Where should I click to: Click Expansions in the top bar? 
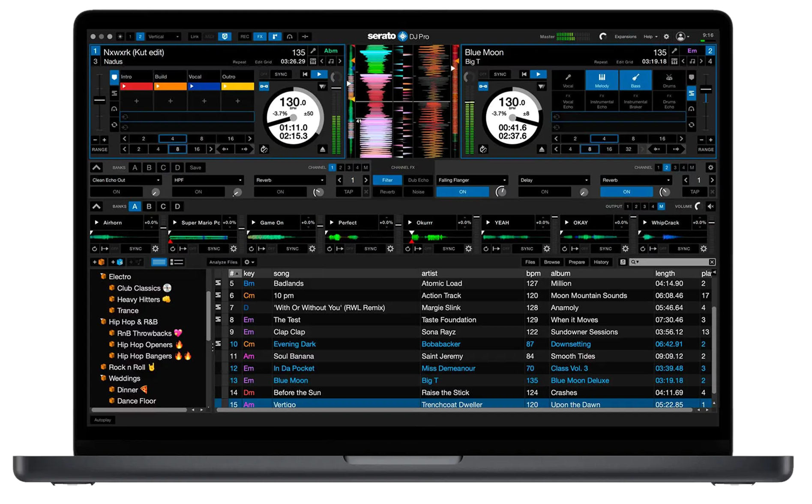point(625,36)
